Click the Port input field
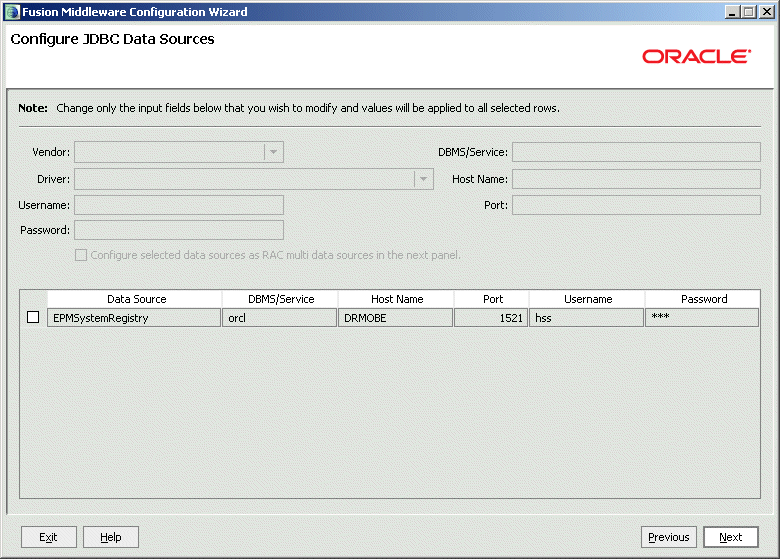780x559 pixels. pyautogui.click(x=636, y=205)
